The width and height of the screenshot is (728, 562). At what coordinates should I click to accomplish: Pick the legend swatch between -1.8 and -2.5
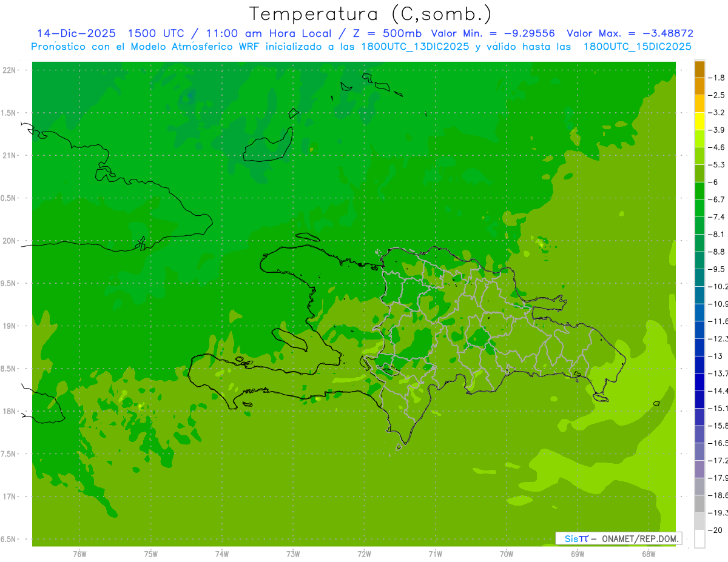pos(699,87)
